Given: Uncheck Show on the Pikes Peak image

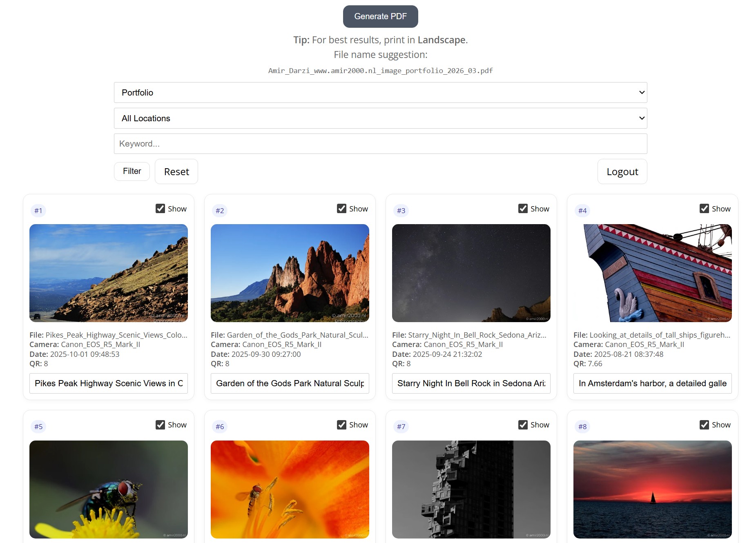Looking at the screenshot, I should 160,208.
